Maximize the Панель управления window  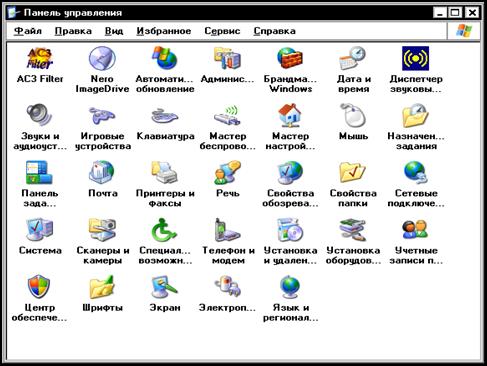point(455,13)
